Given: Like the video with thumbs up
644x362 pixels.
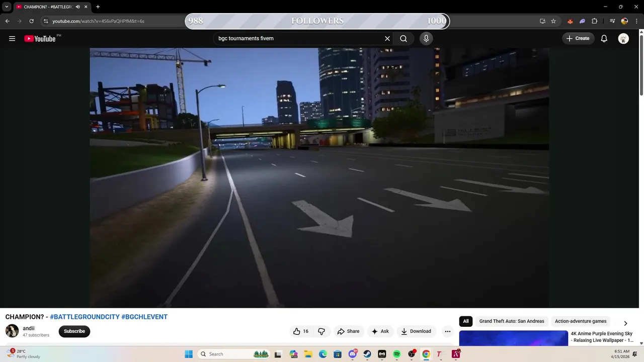Looking at the screenshot, I should pos(300,331).
